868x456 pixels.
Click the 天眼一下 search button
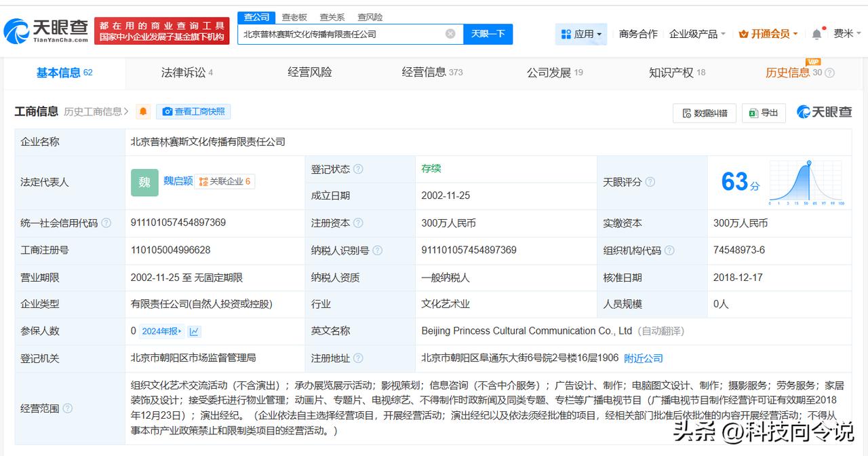click(488, 34)
